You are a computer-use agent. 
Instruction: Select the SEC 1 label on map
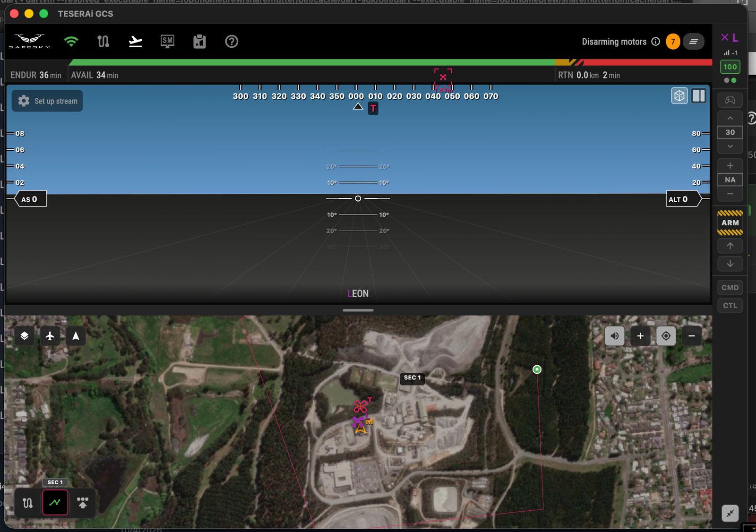point(412,378)
